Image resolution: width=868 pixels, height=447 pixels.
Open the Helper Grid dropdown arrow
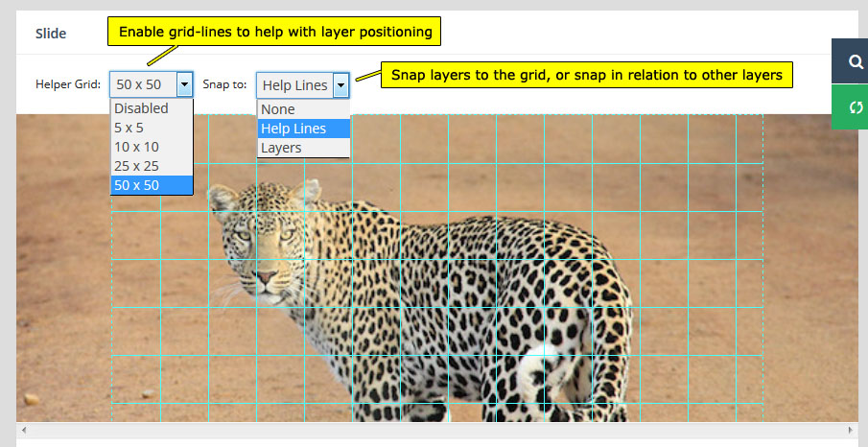(x=184, y=84)
